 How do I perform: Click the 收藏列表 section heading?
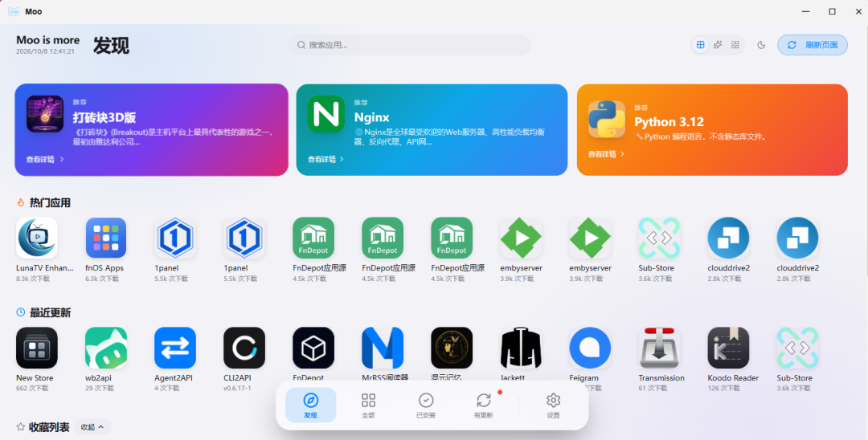coord(49,426)
